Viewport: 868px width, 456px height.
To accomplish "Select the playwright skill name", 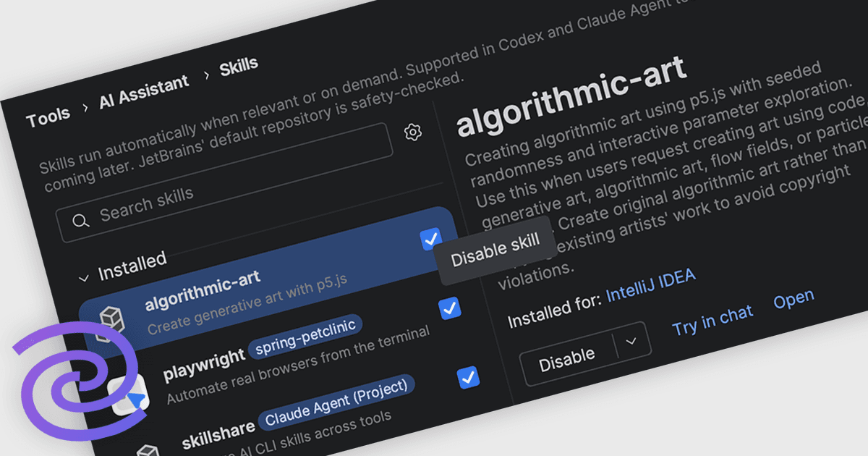I will tap(205, 366).
